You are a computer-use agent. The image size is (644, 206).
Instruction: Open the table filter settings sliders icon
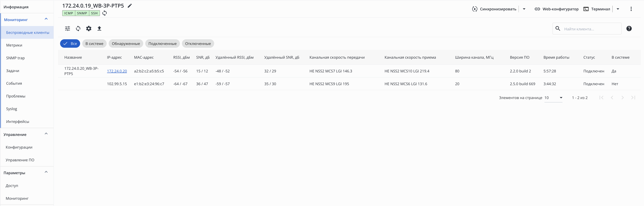[x=67, y=28]
